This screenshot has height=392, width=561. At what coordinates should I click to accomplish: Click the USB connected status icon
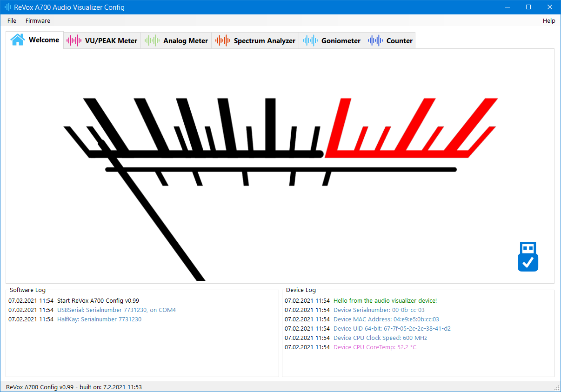tap(528, 257)
